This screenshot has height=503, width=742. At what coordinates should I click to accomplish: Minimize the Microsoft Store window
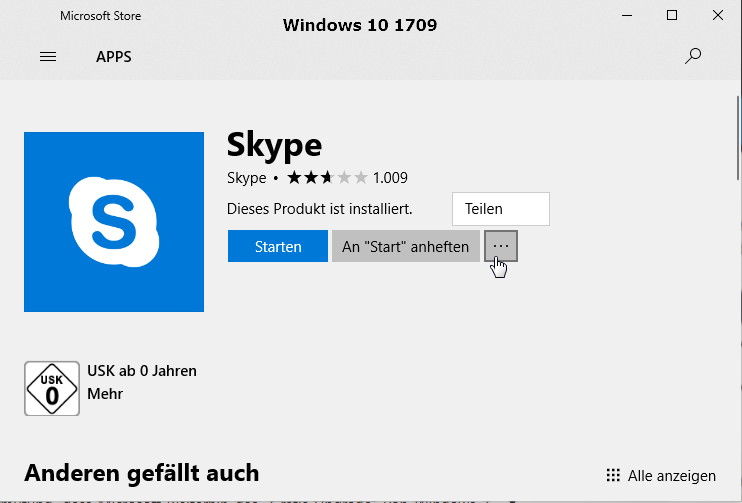[x=626, y=15]
